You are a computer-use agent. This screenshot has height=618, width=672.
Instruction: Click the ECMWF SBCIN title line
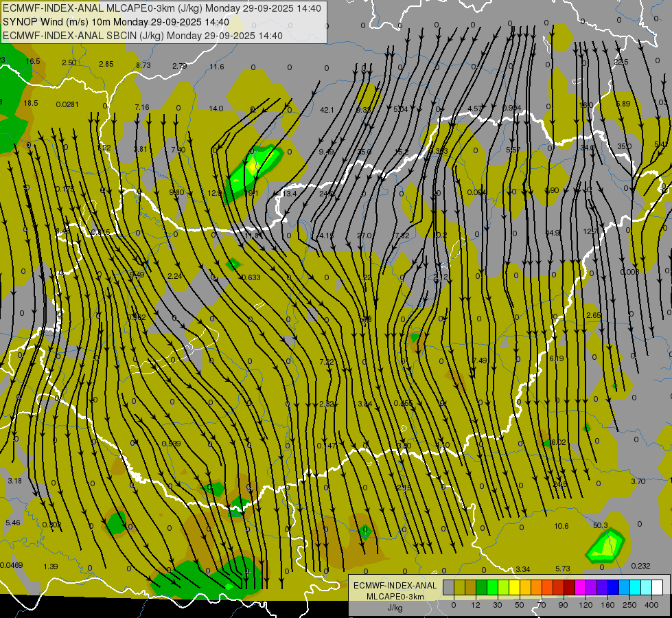click(x=142, y=36)
